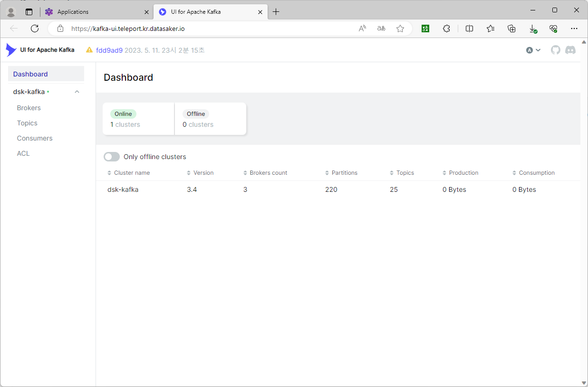Screen dimensions: 588x387
Task: Click the fdd9ad9 commit link
Action: [x=109, y=50]
